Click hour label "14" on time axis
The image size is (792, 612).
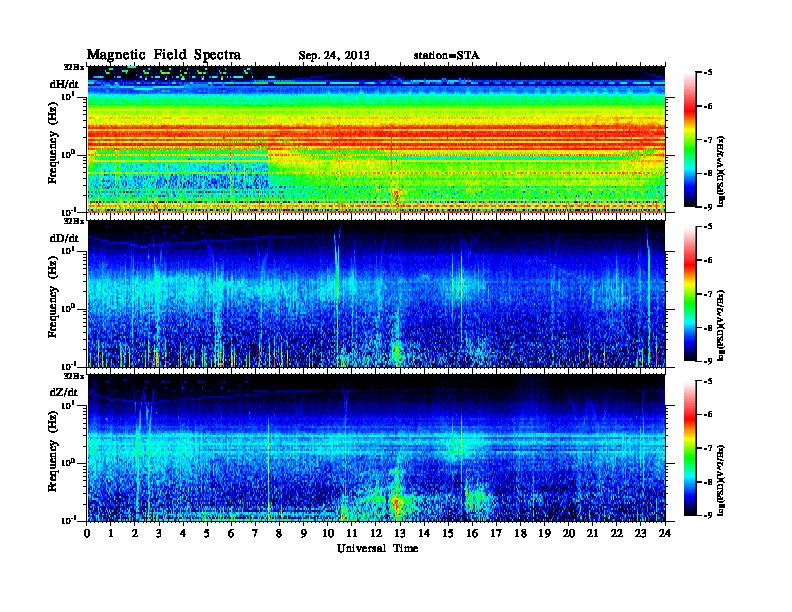coord(424,533)
